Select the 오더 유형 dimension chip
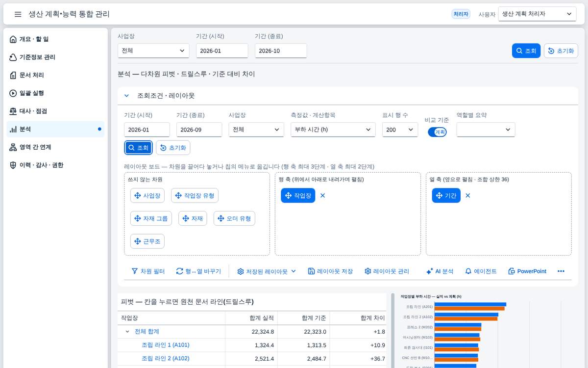Viewport: 588px width, 368px height. click(234, 218)
